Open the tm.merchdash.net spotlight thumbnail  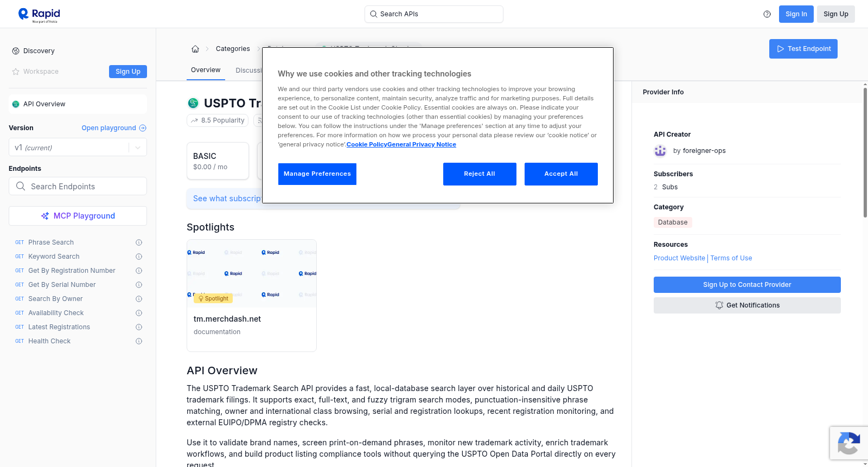point(252,273)
